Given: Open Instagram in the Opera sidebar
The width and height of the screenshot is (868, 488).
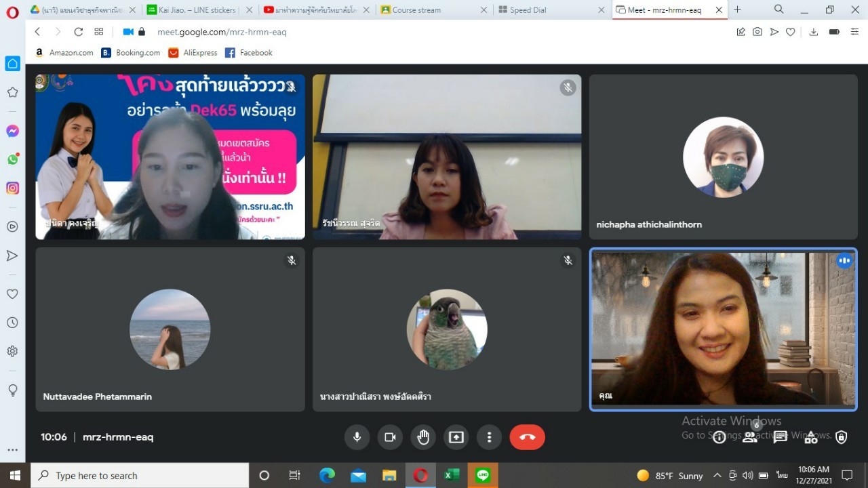Looking at the screenshot, I should tap(12, 188).
